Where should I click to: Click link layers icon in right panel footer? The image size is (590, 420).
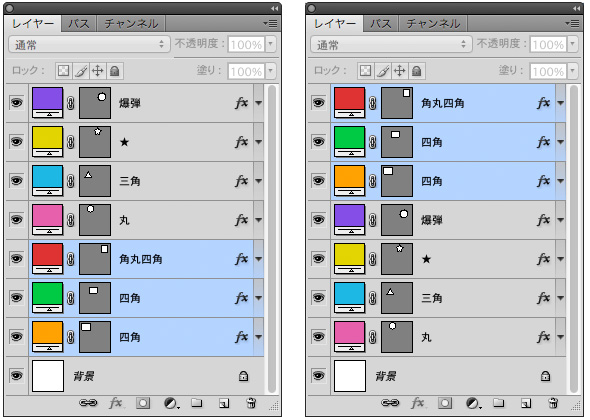point(390,403)
